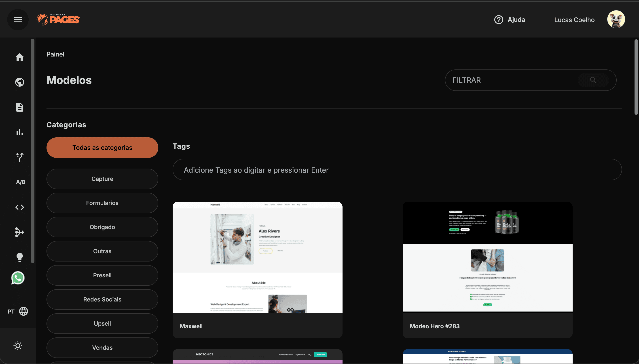This screenshot has width=639, height=364.
Task: Select the Presell category
Action: tap(102, 275)
